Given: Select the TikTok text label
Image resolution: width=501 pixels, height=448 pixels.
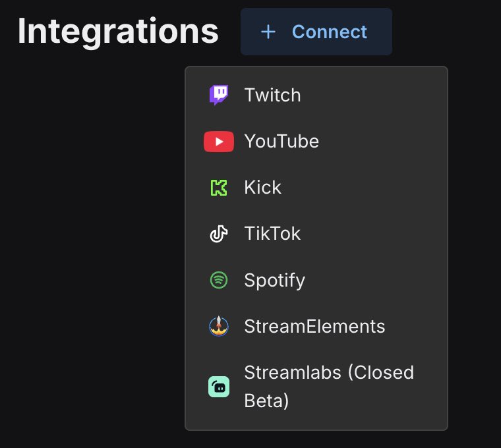Looking at the screenshot, I should click(272, 233).
